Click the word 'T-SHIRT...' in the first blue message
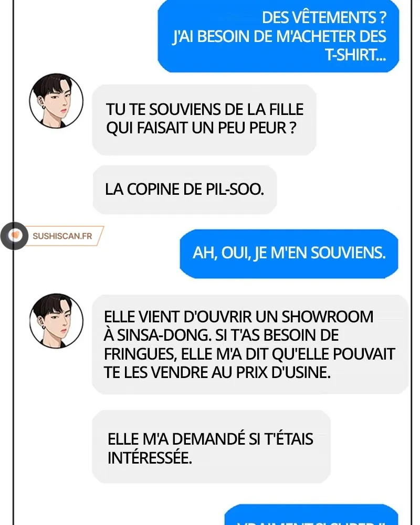 tap(355, 55)
